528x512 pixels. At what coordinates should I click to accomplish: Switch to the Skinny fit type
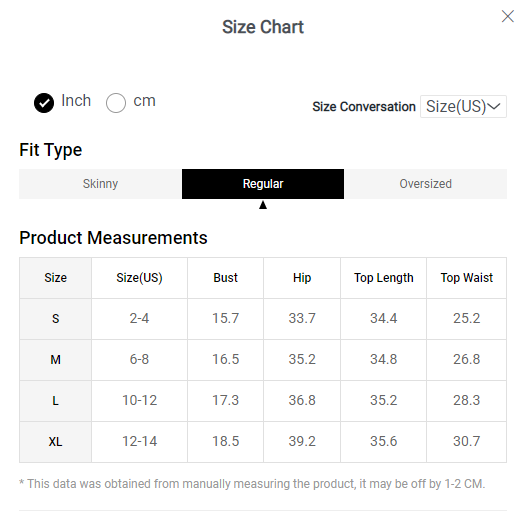coord(100,184)
